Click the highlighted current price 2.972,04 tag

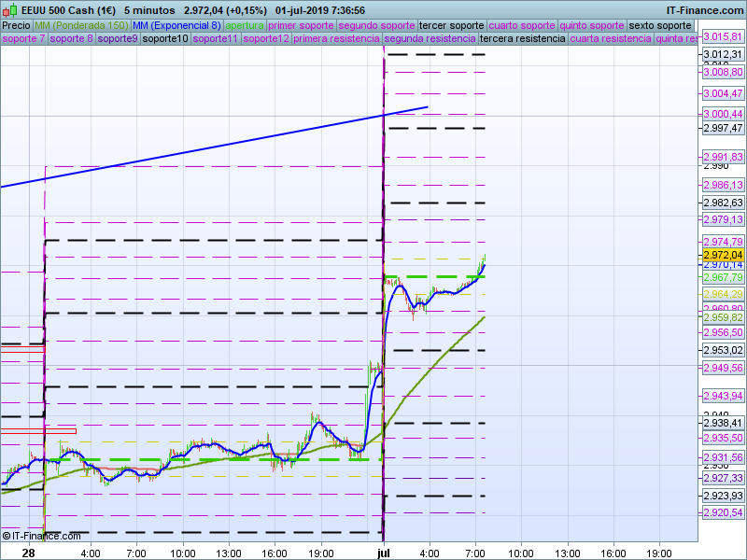tap(723, 255)
